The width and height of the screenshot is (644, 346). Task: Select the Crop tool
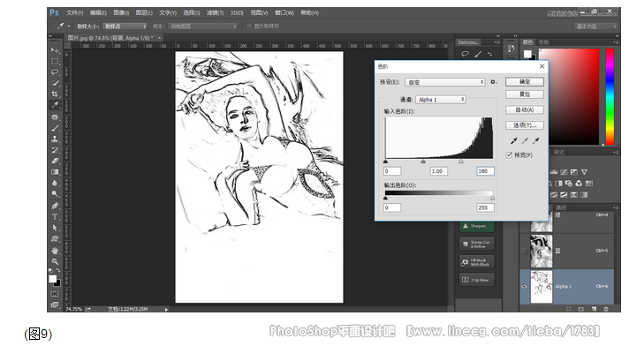(55, 94)
